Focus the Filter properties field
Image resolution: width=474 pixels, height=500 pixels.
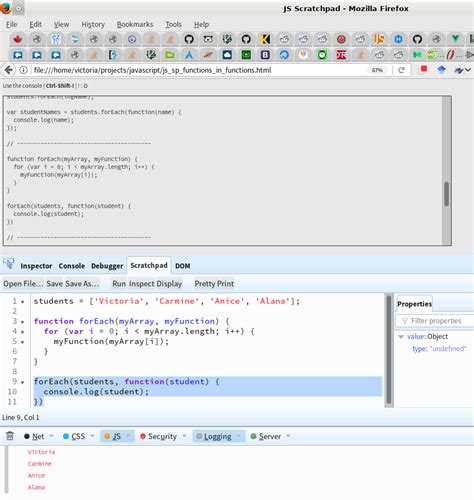tap(435, 321)
